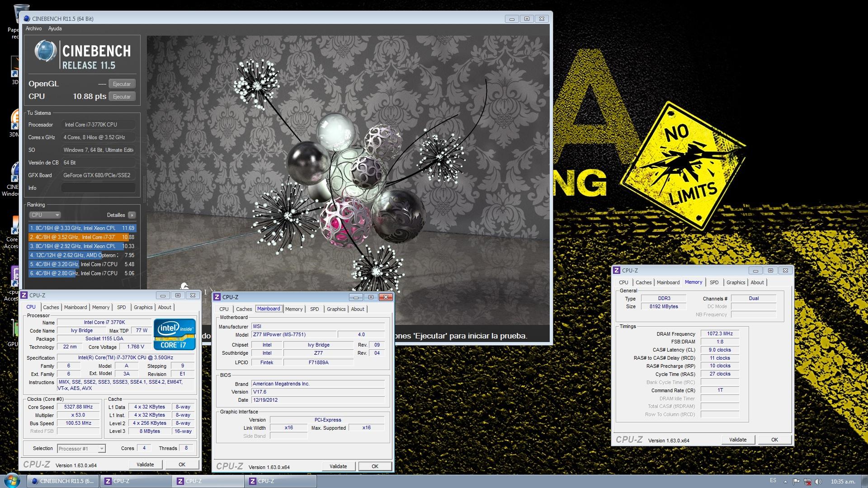868x488 pixels.
Task: Click Core Speed value 5327.88 MHz
Action: click(78, 407)
